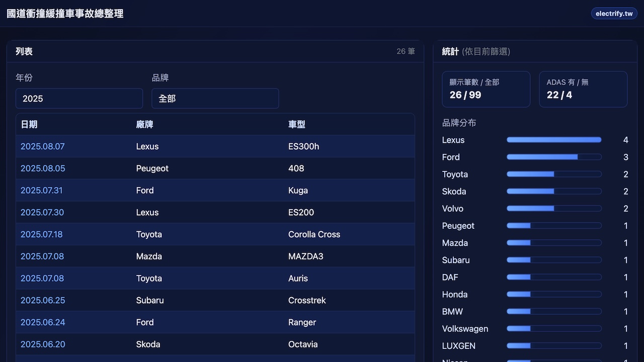This screenshot has width=644, height=362.
Task: Click the 統計 panel heading
Action: click(x=450, y=51)
